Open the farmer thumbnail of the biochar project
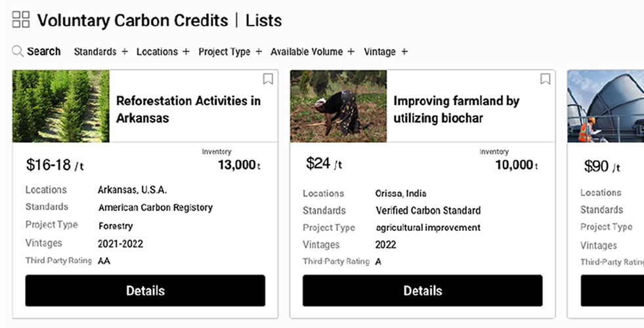 339,106
